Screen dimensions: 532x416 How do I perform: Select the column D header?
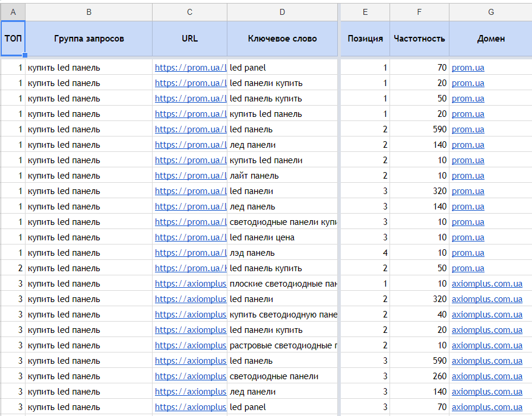pos(282,12)
